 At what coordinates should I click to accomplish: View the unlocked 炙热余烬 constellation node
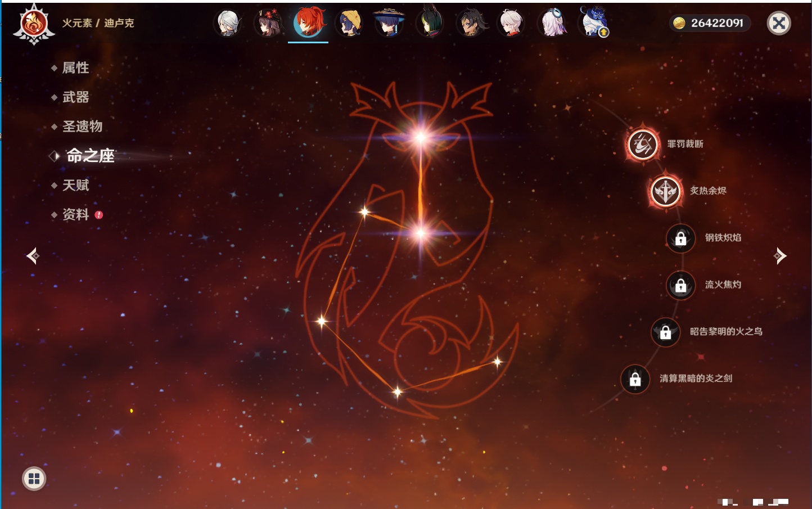pos(665,191)
